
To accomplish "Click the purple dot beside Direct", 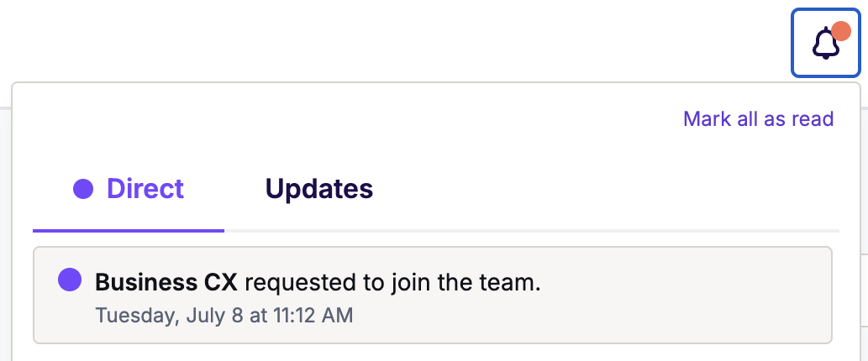I will (83, 189).
